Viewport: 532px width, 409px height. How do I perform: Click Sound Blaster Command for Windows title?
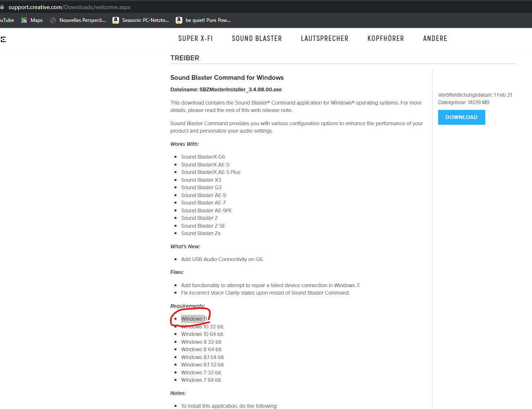tap(227, 78)
